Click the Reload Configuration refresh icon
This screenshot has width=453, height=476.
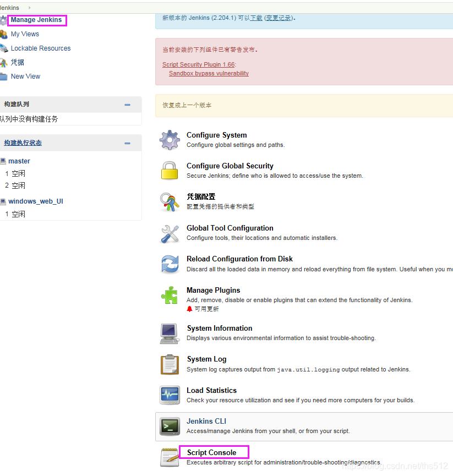click(170, 264)
